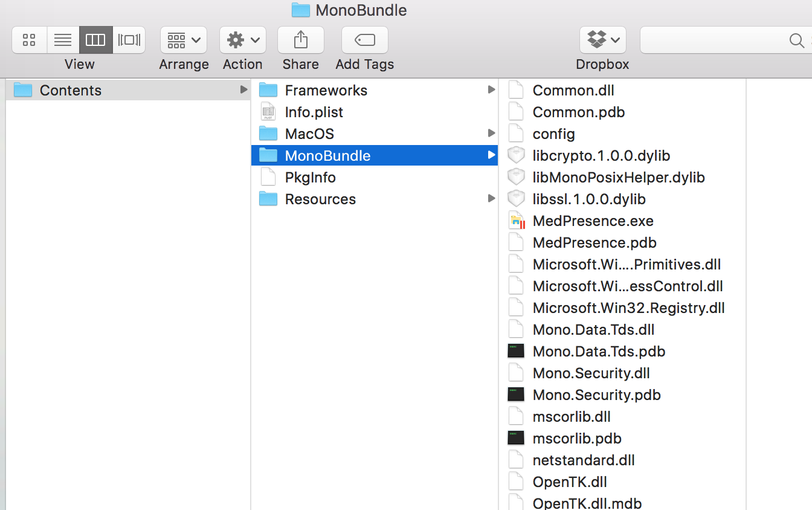Viewport: 812px width, 510px height.
Task: Click the libssl.1.0.0.dylib icon
Action: pyautogui.click(x=515, y=199)
